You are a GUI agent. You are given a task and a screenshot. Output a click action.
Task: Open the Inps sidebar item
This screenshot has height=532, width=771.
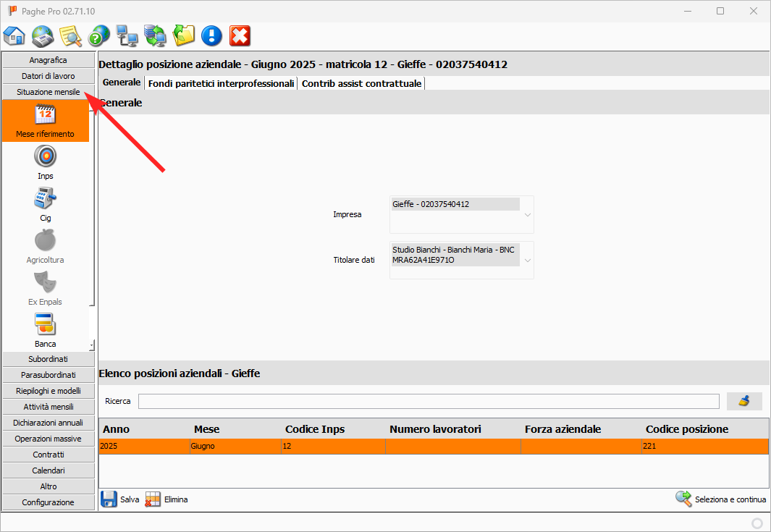(46, 162)
